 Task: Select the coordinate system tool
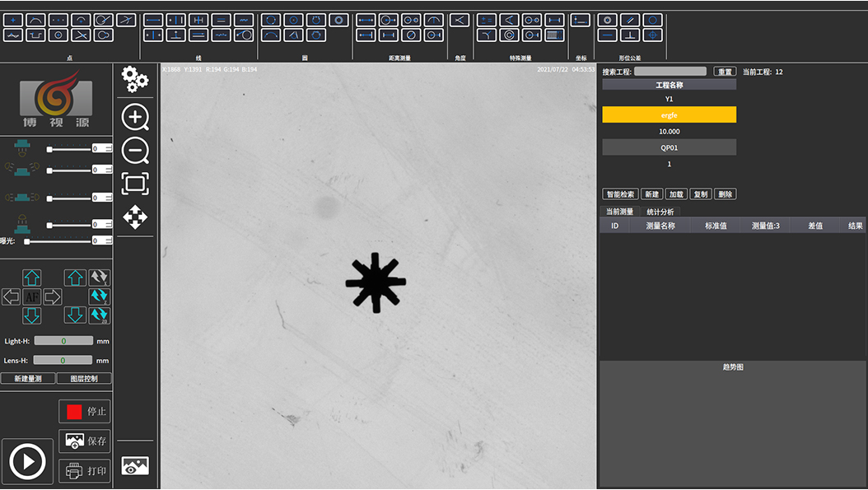click(580, 20)
